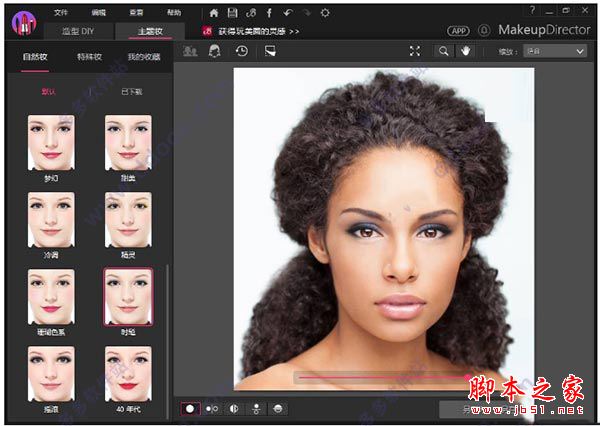This screenshot has height=426, width=600.
Task: Click the Weibo share icon
Action: point(251,13)
